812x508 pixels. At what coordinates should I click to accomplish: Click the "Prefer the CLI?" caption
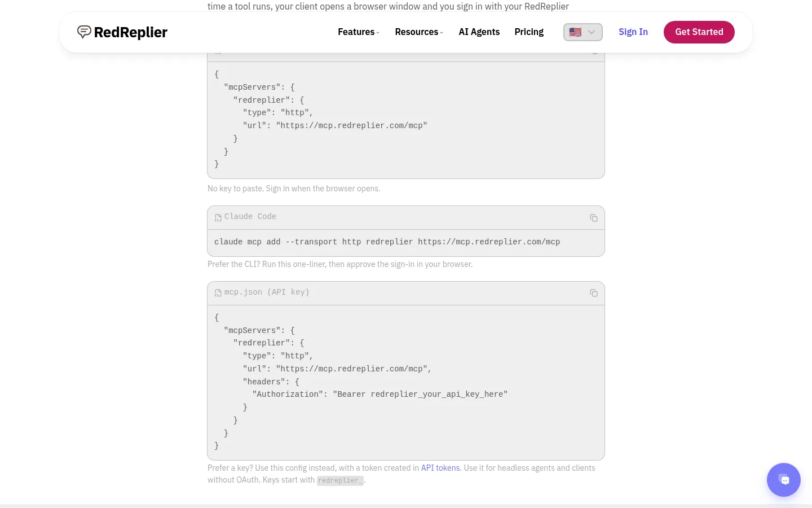(x=340, y=264)
